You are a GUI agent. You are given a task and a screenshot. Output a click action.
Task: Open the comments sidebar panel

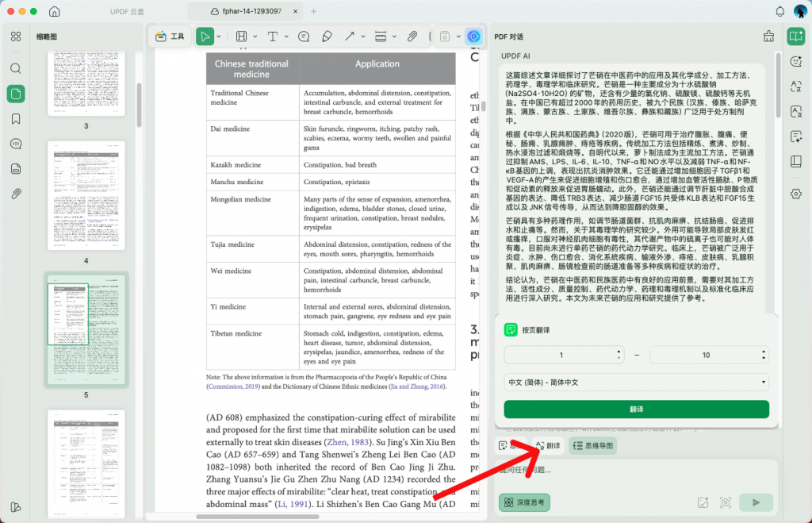coord(16,144)
